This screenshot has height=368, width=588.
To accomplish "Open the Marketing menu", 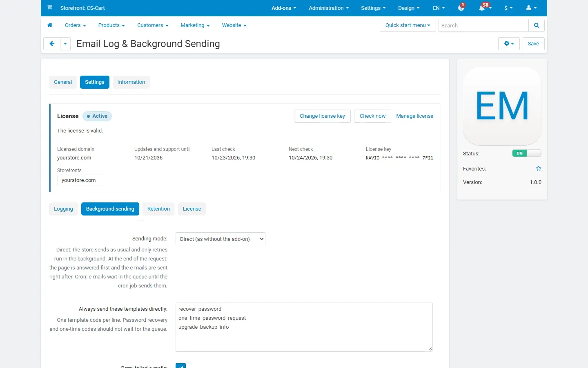I will pyautogui.click(x=195, y=25).
